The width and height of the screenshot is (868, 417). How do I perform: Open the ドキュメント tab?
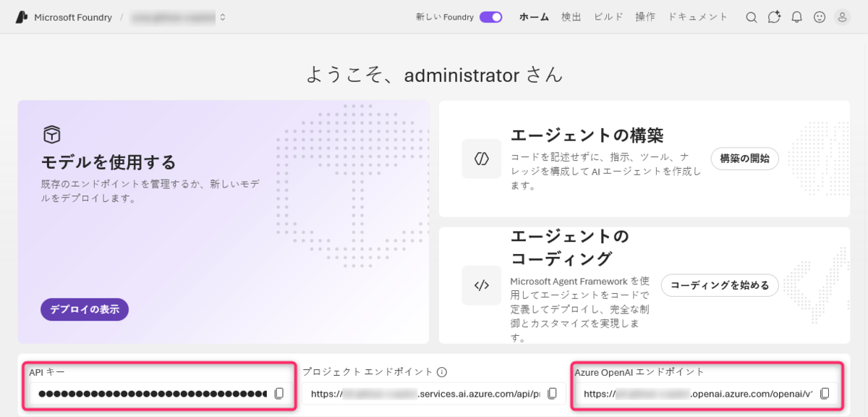697,17
